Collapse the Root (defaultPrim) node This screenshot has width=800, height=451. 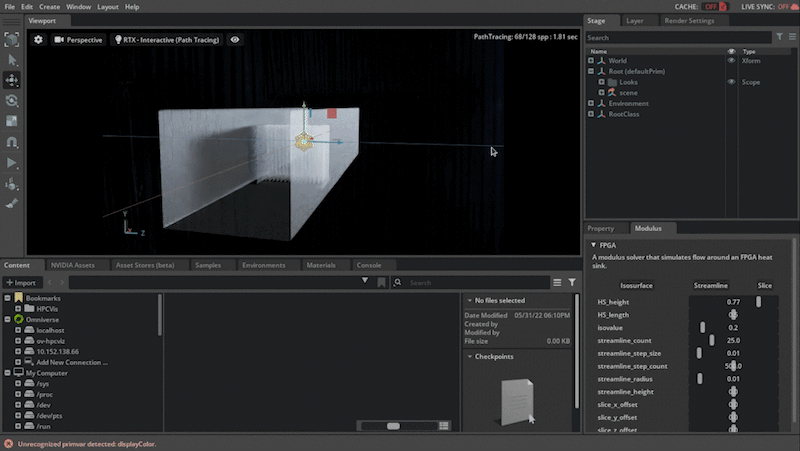(591, 71)
